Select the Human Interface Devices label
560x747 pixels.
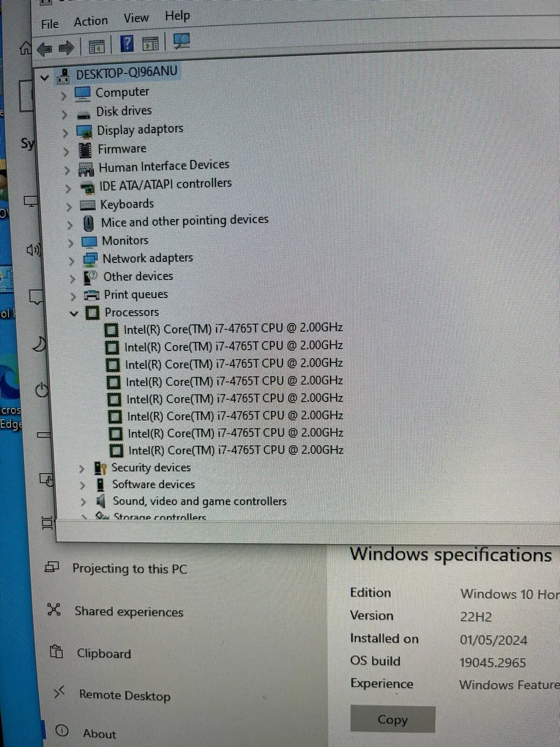point(164,166)
